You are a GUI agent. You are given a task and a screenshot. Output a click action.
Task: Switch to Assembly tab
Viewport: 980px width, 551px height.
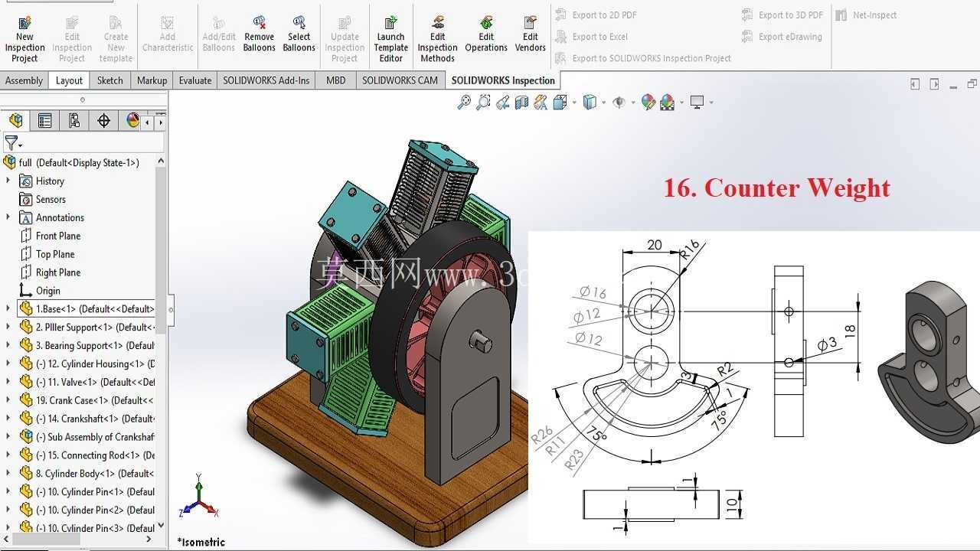[x=24, y=80]
